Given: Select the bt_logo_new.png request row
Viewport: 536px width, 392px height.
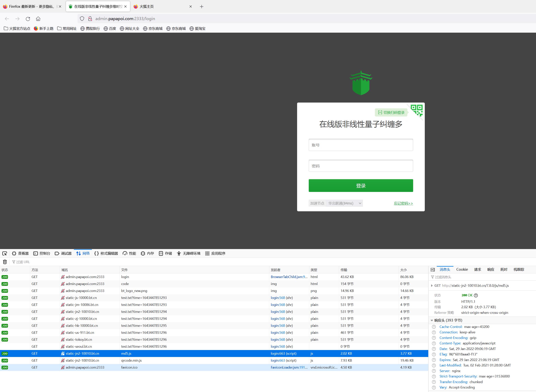Looking at the screenshot, I should (x=214, y=291).
